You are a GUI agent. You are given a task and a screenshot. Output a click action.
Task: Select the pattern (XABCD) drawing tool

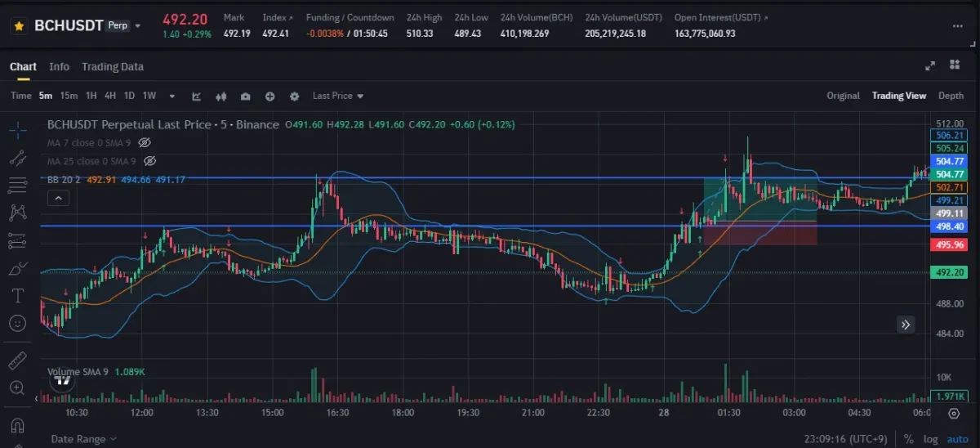point(18,213)
